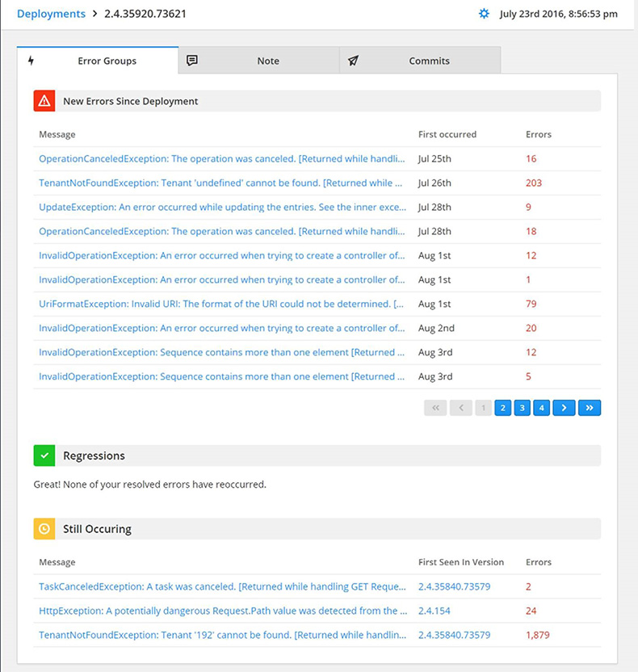Click the settings gear icon beside the date
This screenshot has height=672, width=638.
click(484, 14)
